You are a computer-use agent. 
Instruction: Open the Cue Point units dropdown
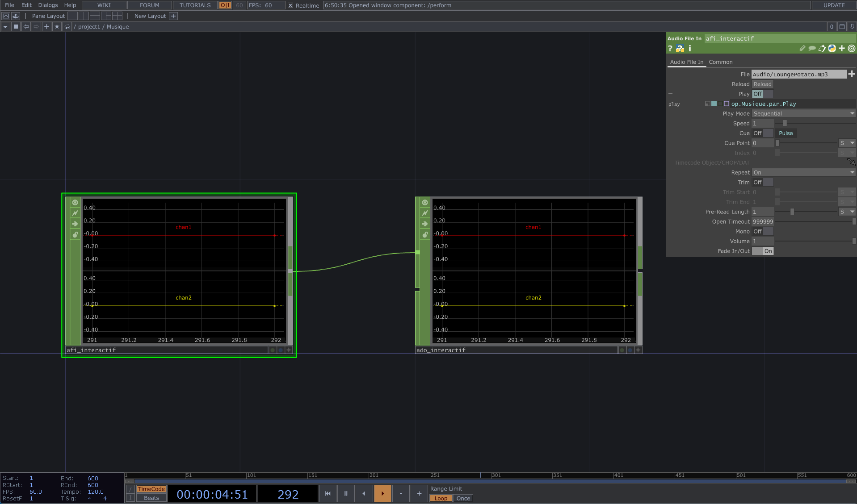pyautogui.click(x=847, y=143)
